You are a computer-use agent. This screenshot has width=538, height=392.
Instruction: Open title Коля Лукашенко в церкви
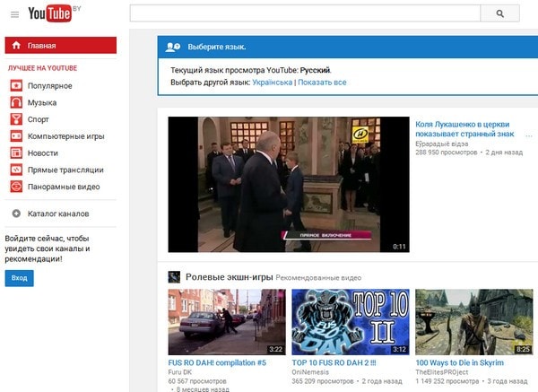point(464,129)
